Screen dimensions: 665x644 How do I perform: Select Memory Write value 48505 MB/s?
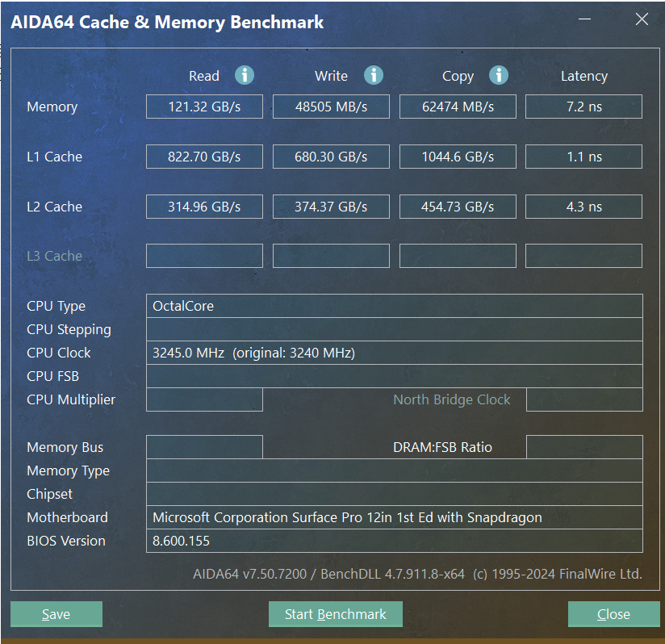point(331,107)
